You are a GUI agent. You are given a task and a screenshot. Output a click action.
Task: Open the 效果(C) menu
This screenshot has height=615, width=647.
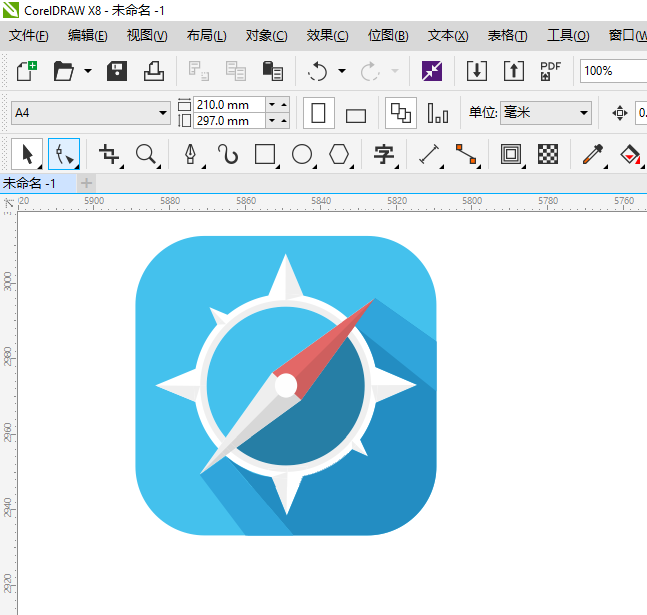pyautogui.click(x=327, y=35)
